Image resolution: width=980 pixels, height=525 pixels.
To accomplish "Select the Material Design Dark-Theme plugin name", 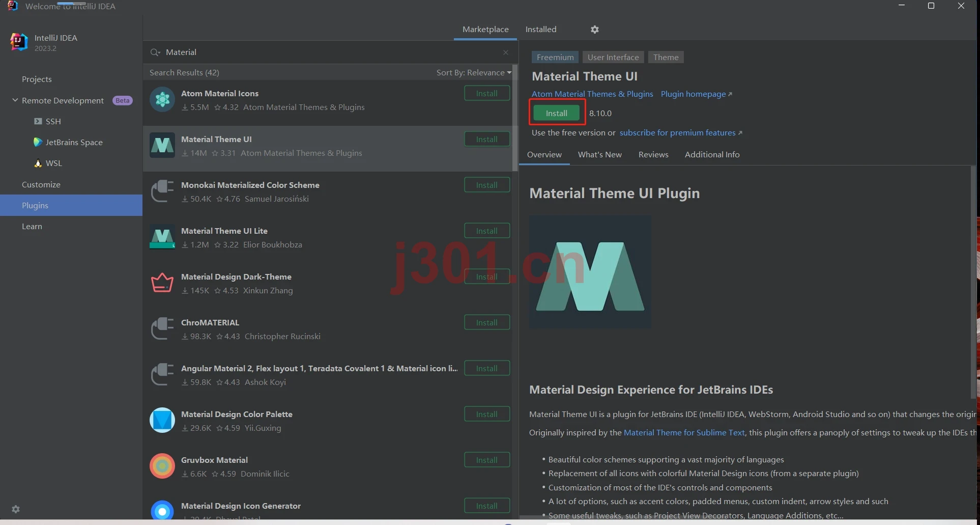I will 236,277.
